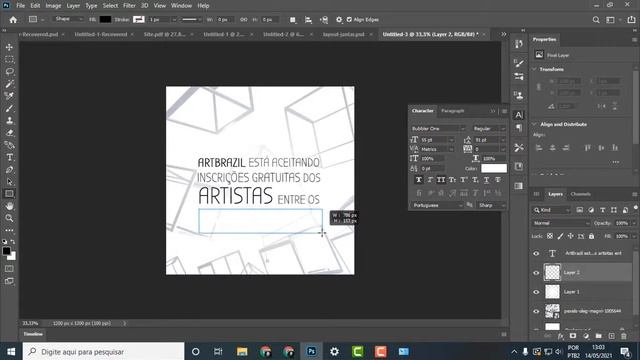Open the shape settings gear icon
The image size is (640, 360).
pos(339,20)
